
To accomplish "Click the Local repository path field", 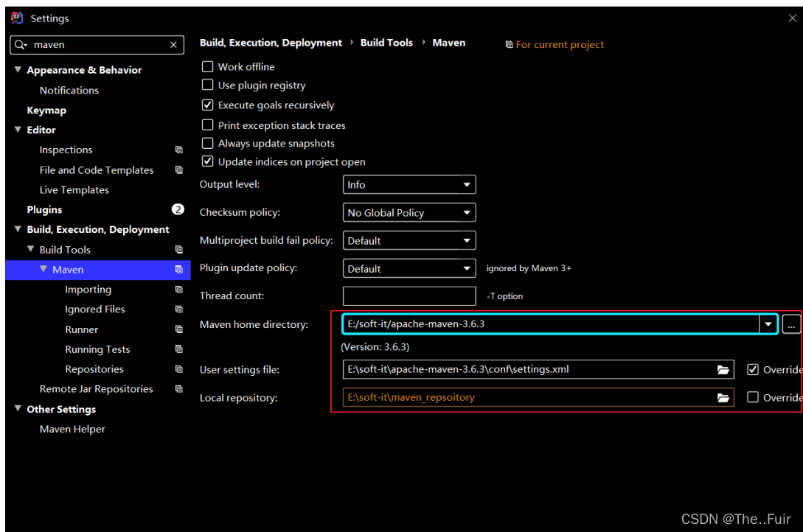I will (538, 397).
